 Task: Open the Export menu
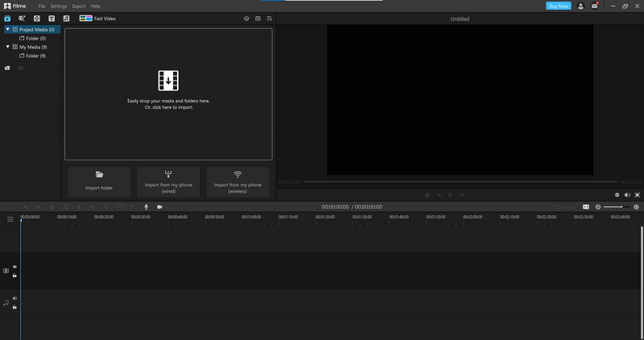79,6
